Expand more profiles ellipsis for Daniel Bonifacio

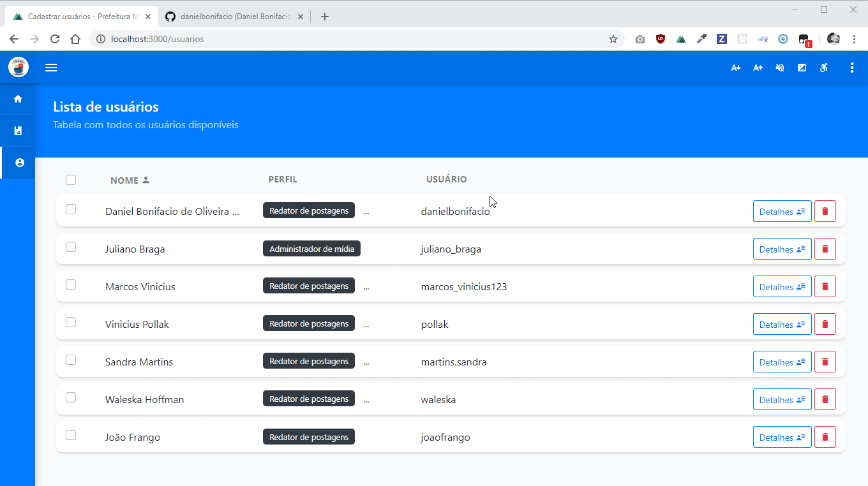(x=366, y=212)
